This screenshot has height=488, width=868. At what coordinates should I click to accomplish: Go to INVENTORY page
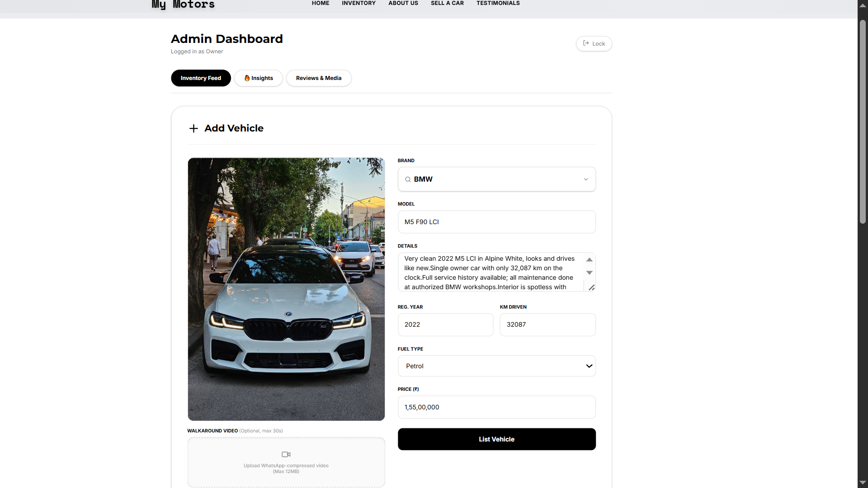(359, 3)
